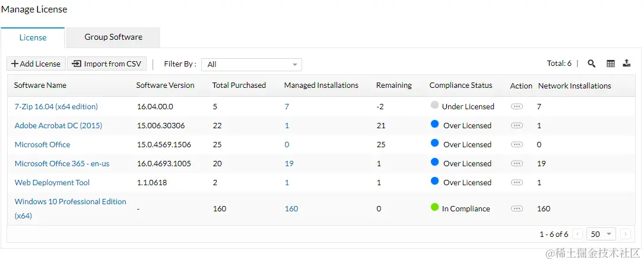Go to previous page arrow
The height and width of the screenshot is (263, 644).
point(578,235)
